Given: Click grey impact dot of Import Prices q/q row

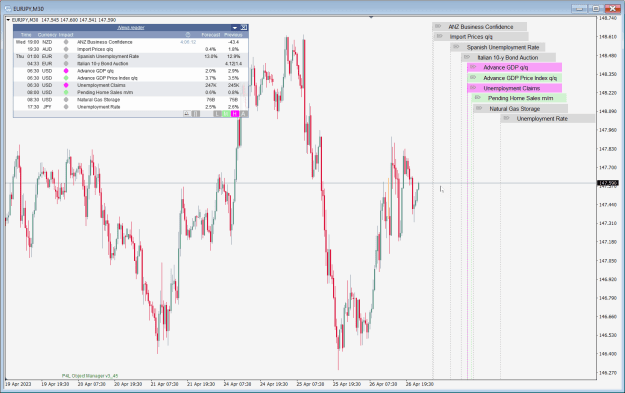Looking at the screenshot, I should coord(66,49).
